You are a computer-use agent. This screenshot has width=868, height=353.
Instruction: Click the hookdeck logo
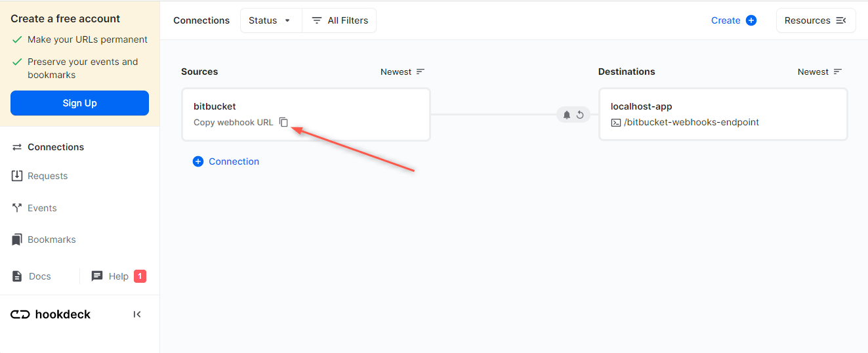point(51,314)
